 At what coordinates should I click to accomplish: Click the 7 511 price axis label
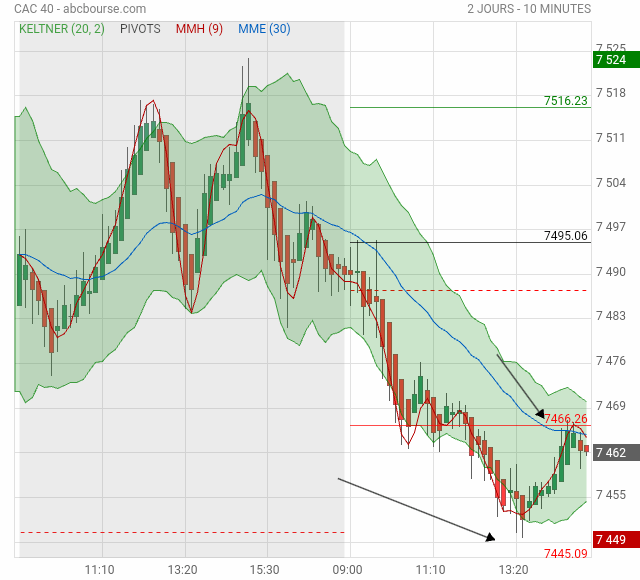point(611,138)
